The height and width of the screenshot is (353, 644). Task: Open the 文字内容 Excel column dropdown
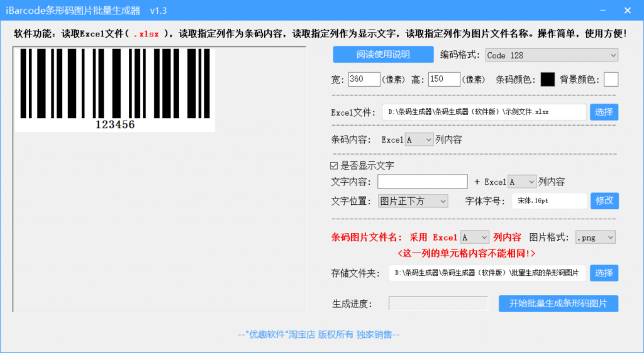click(522, 182)
